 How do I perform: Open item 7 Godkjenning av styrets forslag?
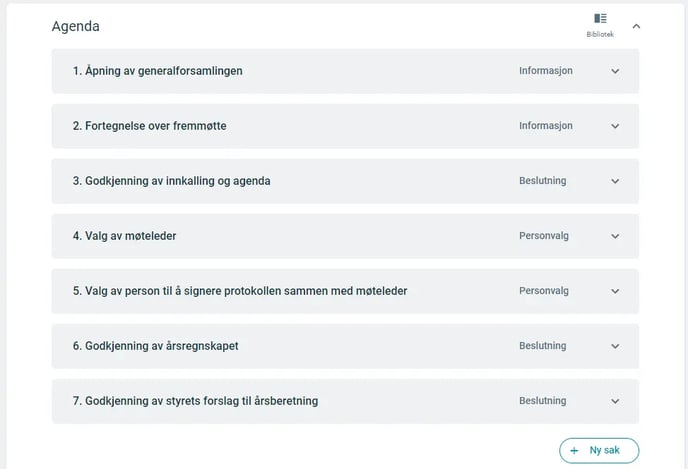345,401
